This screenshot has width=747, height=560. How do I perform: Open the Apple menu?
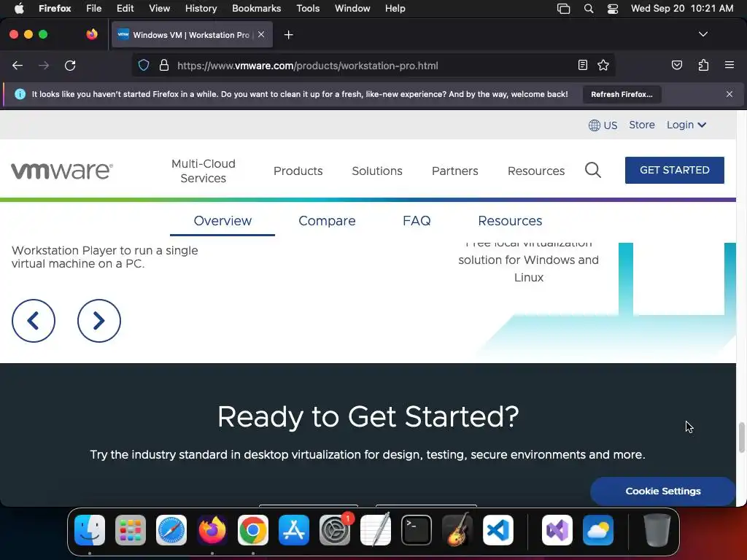click(x=19, y=8)
